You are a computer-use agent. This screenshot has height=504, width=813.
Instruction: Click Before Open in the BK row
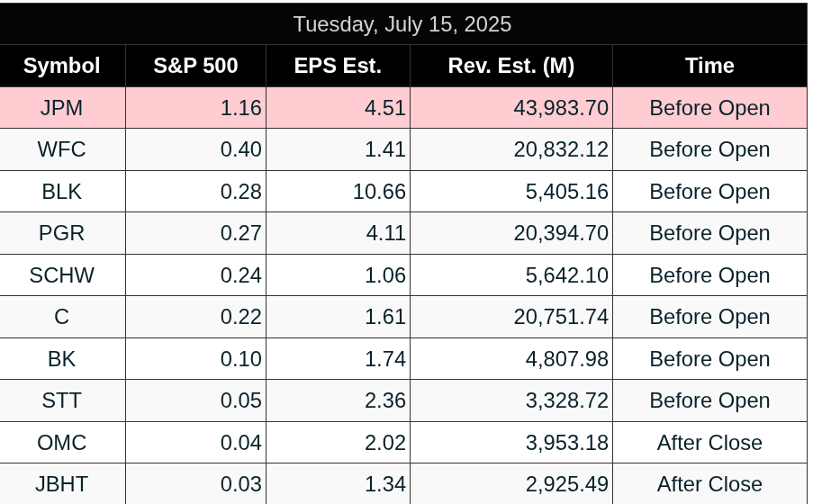pos(709,359)
